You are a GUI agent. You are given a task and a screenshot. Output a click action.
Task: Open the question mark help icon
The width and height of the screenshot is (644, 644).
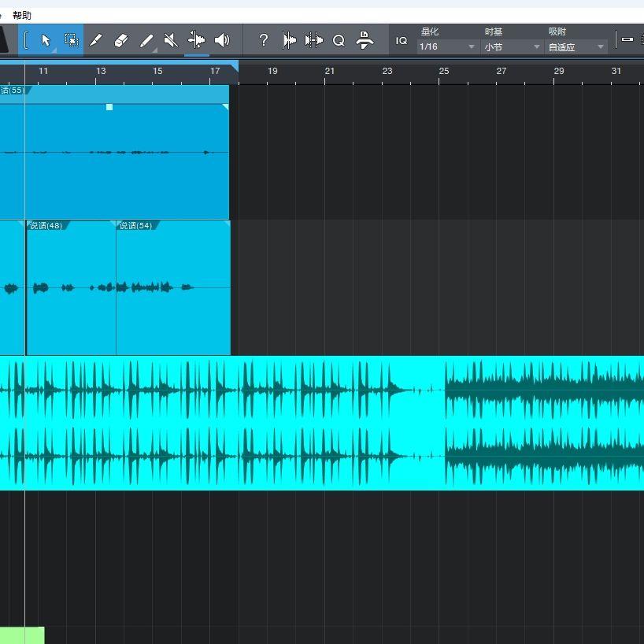264,40
